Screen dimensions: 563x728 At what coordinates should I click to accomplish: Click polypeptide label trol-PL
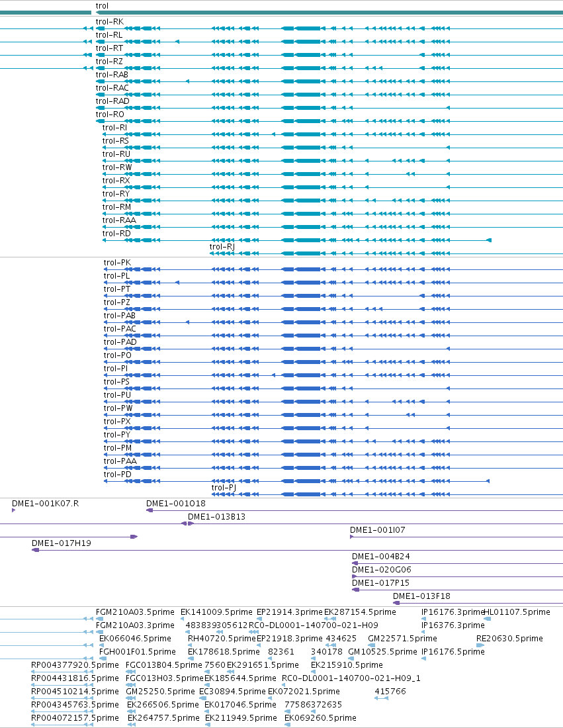pyautogui.click(x=117, y=276)
